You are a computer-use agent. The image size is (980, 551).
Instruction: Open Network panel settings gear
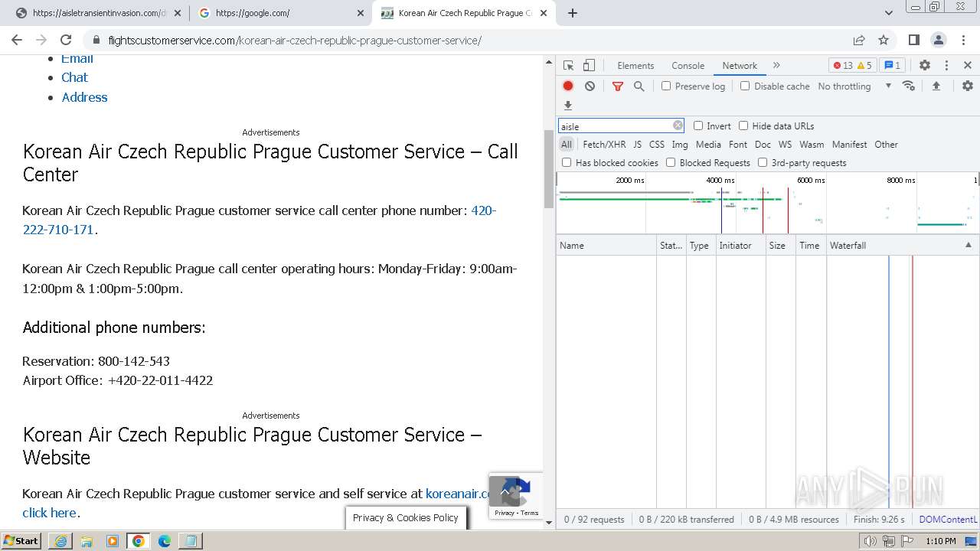click(x=968, y=86)
